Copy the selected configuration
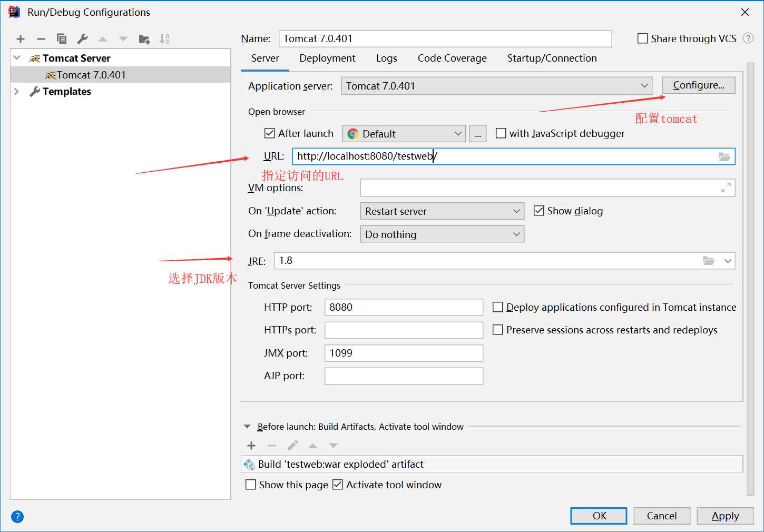This screenshot has height=532, width=764. (62, 39)
